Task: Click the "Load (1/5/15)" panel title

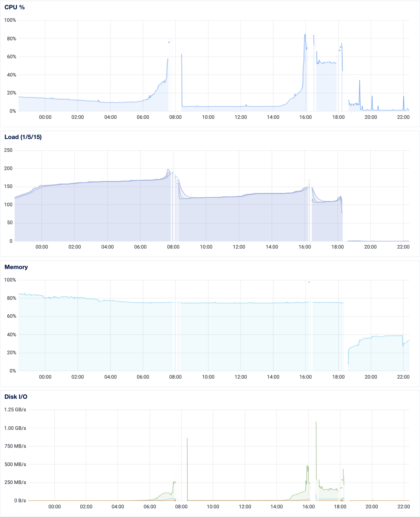Action: pyautogui.click(x=23, y=137)
